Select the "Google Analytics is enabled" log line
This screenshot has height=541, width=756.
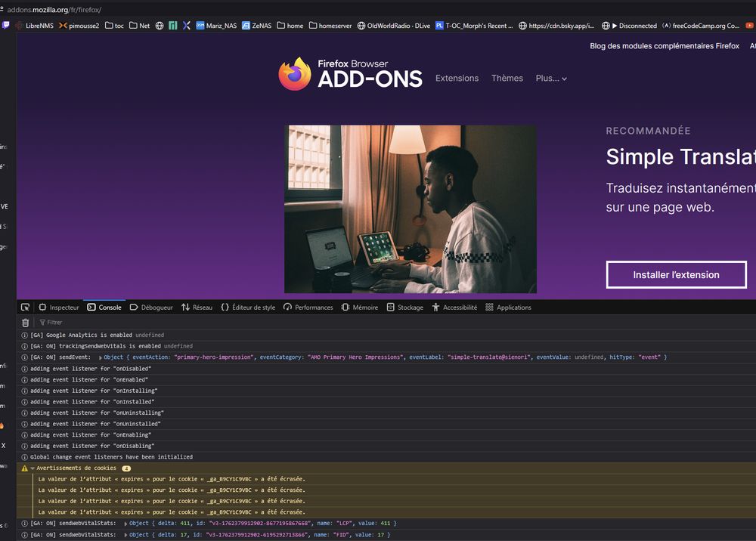(x=386, y=335)
